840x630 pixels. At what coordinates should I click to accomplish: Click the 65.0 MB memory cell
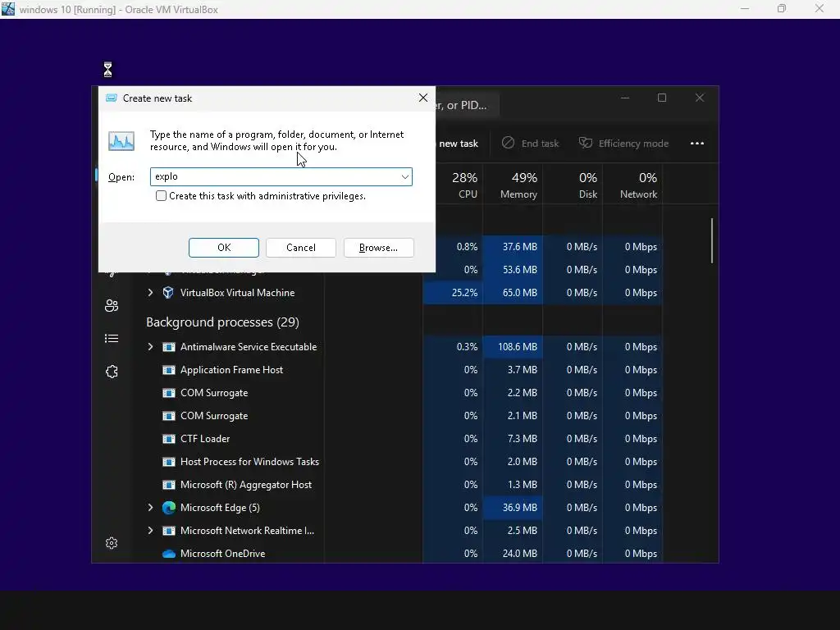click(x=513, y=293)
